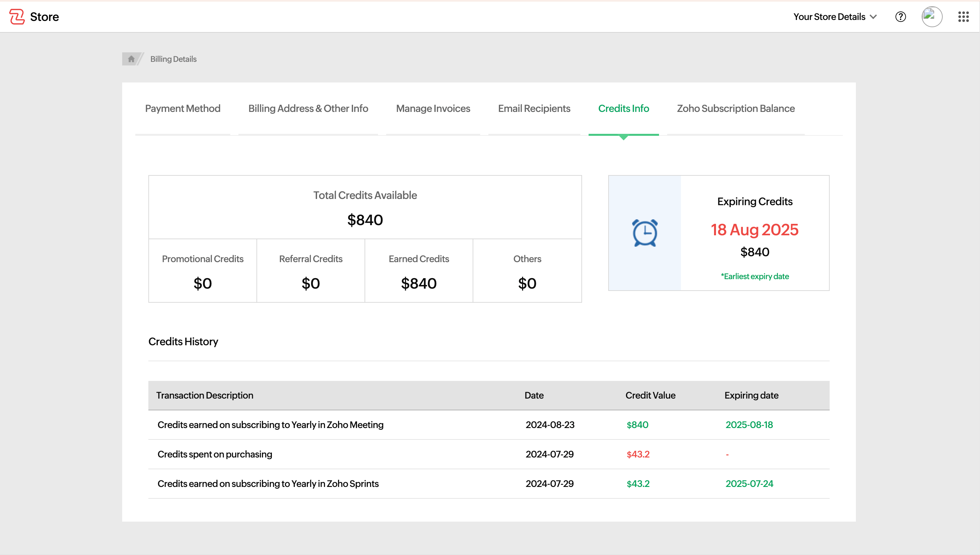The width and height of the screenshot is (980, 555).
Task: Switch to the Payment Method tab
Action: (x=183, y=109)
